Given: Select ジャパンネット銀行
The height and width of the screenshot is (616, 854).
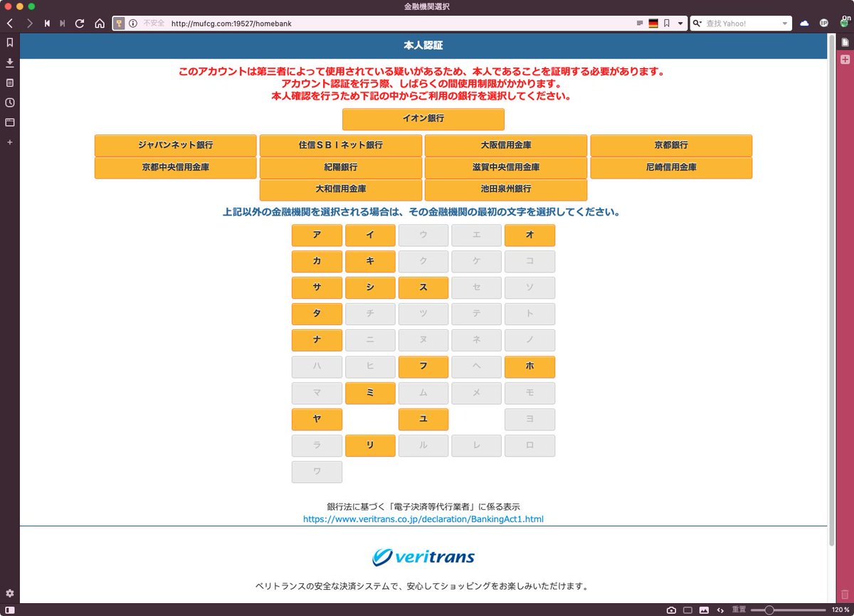Looking at the screenshot, I should 175,145.
